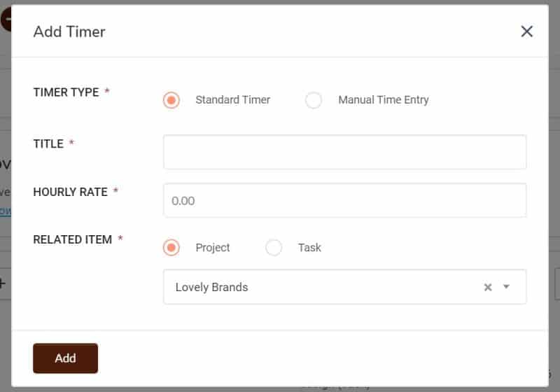Click the 'Task' option label text
The image size is (560, 392).
click(309, 247)
